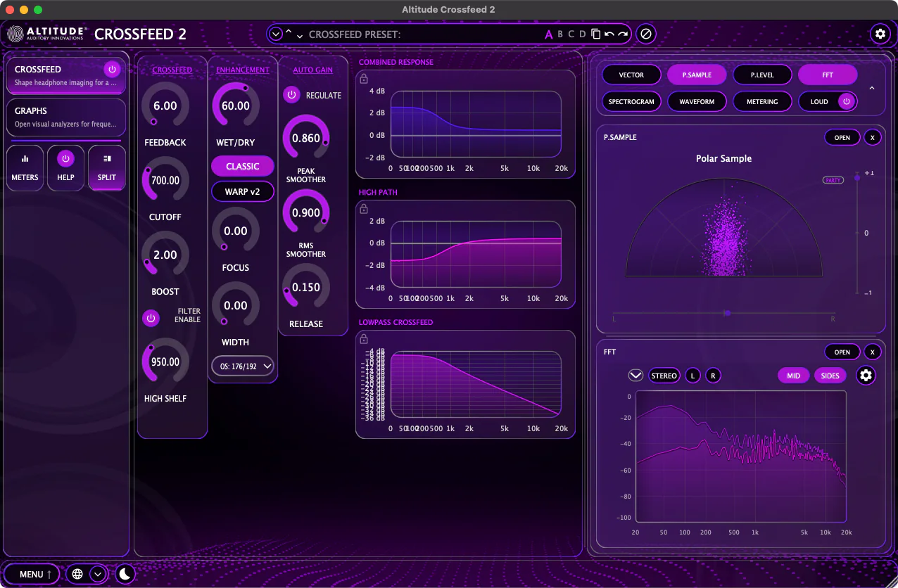
Task: Select the previous preset with the up arrow
Action: pos(289,32)
